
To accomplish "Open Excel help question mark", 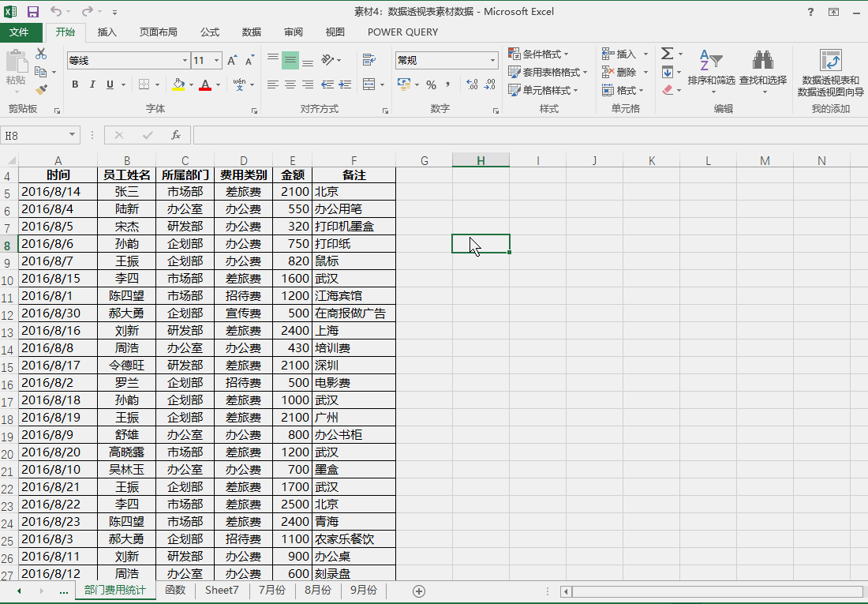I will coord(810,12).
